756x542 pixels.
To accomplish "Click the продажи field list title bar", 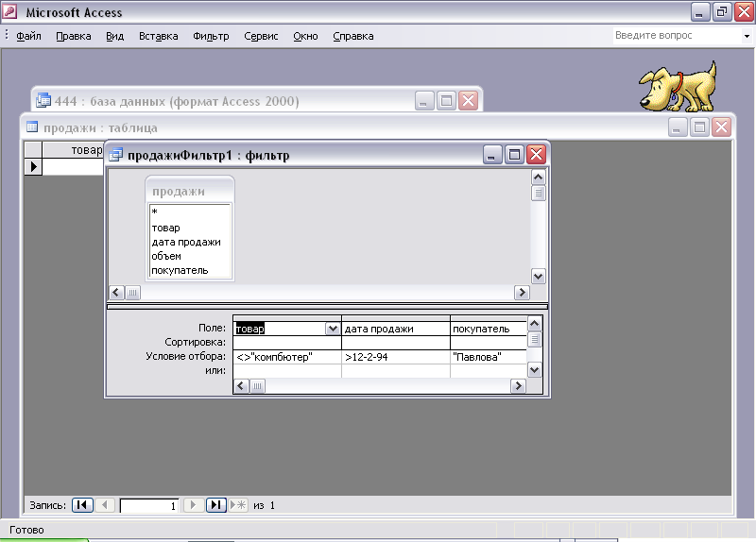I will [x=190, y=192].
